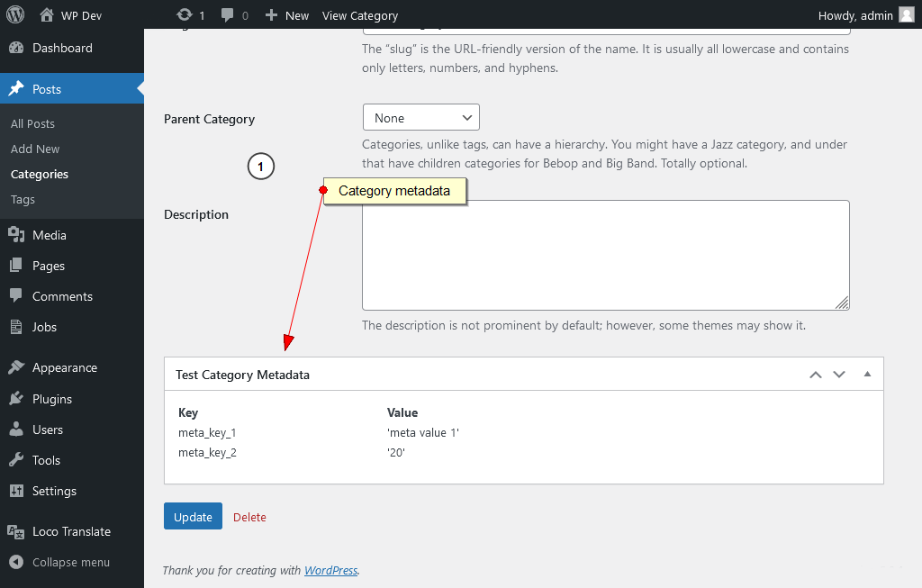Move Test Category Metadata box up
This screenshot has height=588, width=922.
(816, 374)
